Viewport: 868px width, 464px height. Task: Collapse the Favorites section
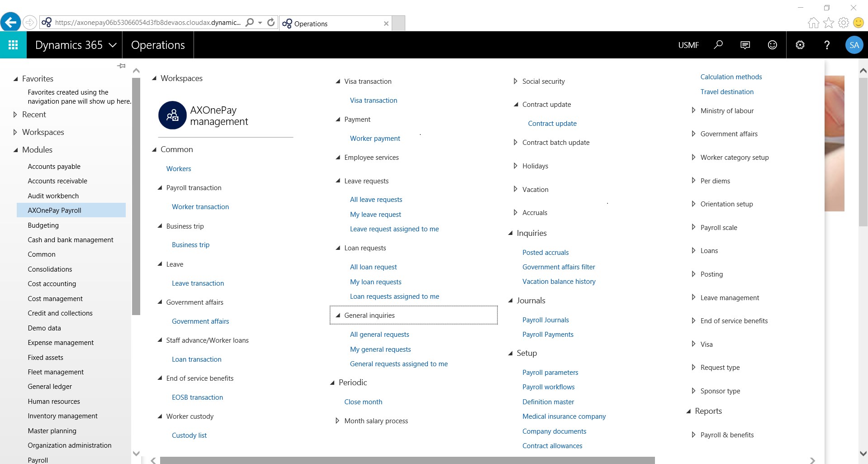[15, 79]
